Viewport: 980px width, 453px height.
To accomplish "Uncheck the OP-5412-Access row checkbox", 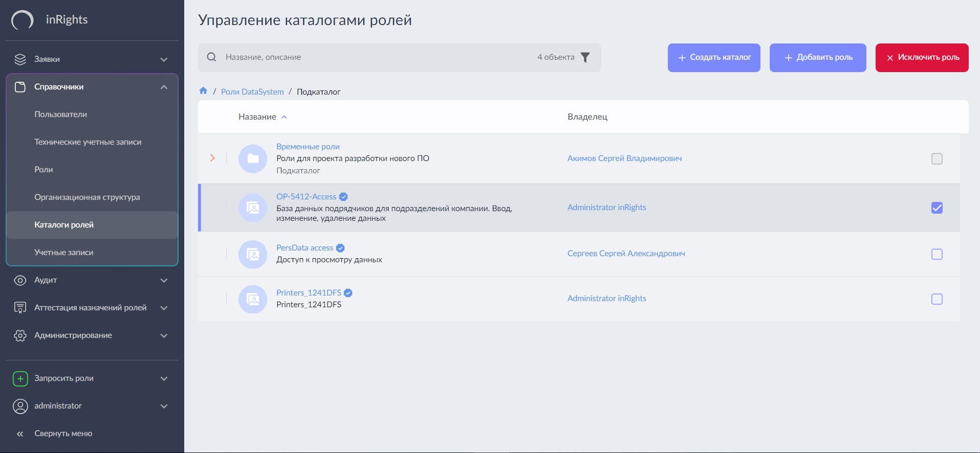I will tap(937, 208).
